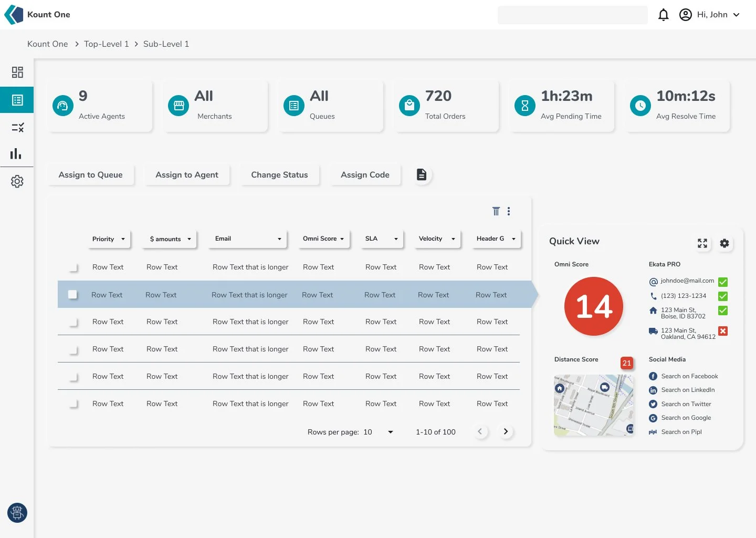Image resolution: width=756 pixels, height=538 pixels.
Task: Open the Velocity column dropdown
Action: point(437,239)
